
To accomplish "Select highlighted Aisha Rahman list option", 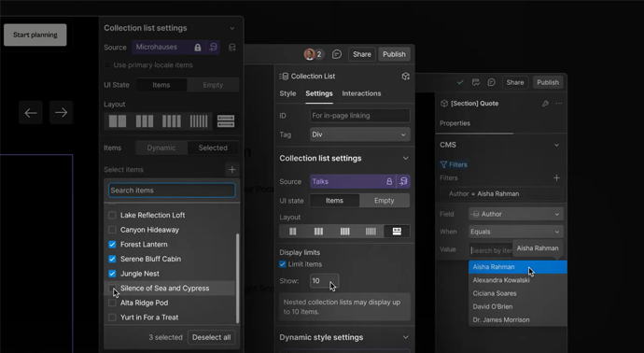I will [x=517, y=267].
